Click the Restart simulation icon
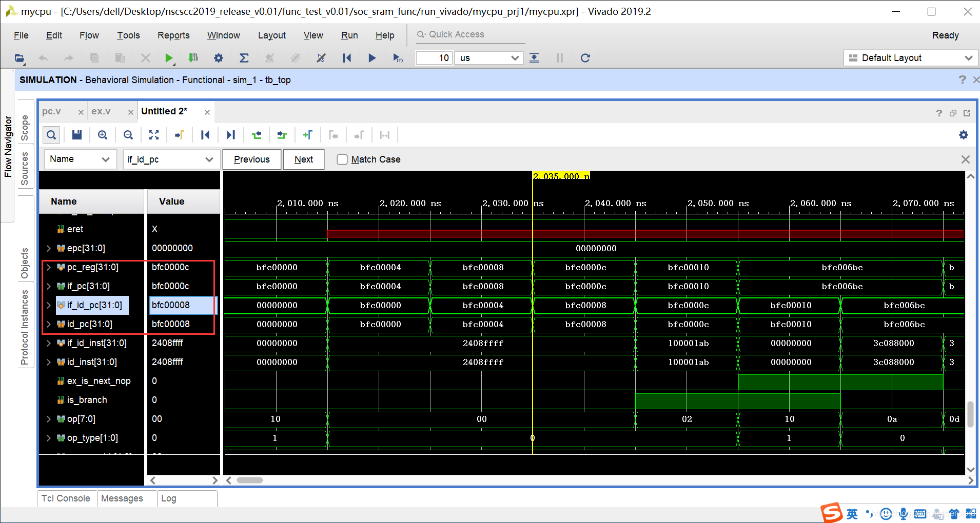The width and height of the screenshot is (980, 523). pos(347,58)
